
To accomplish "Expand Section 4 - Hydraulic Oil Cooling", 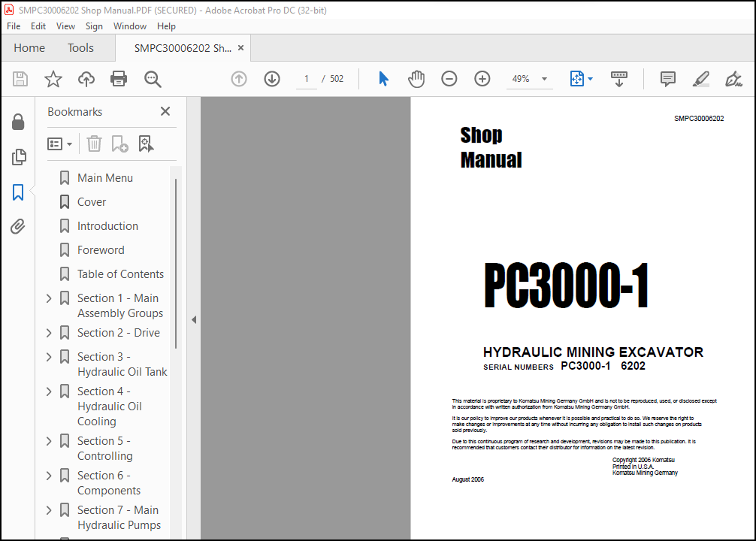I will pos(49,391).
